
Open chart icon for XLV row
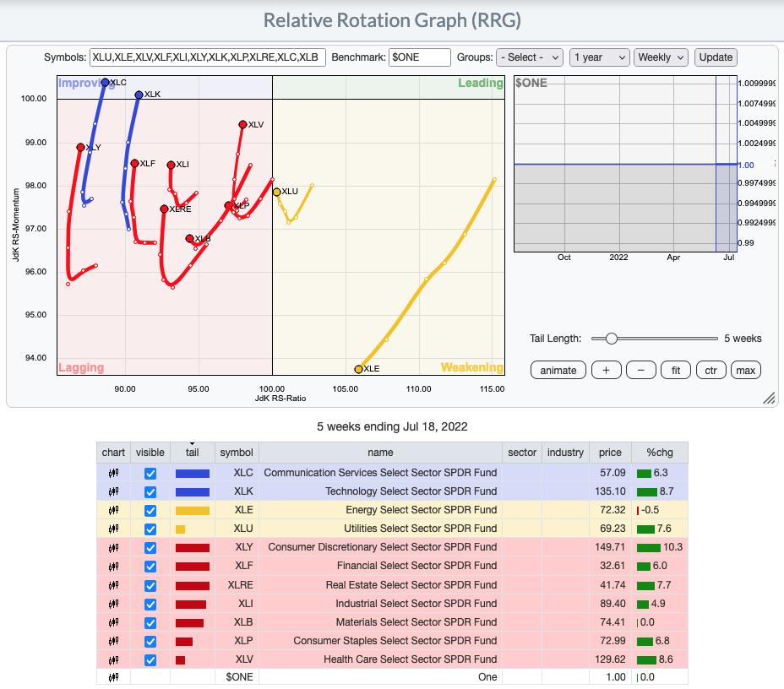coord(113,659)
